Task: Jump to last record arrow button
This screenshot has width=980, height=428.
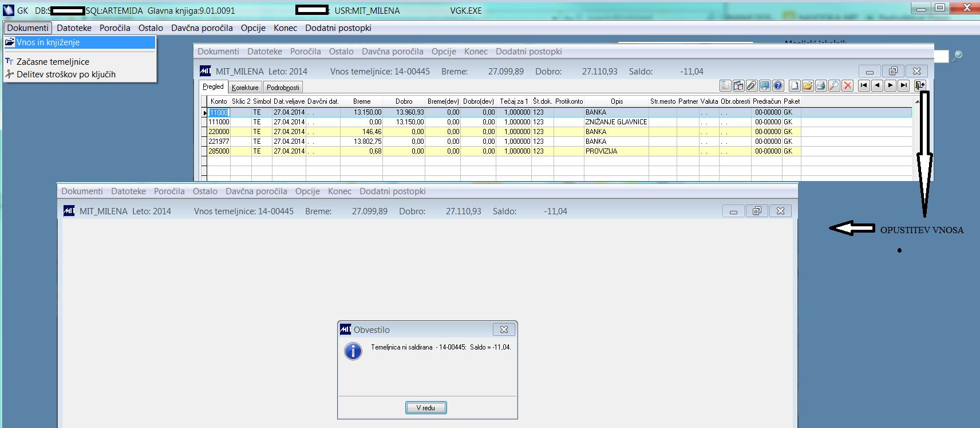Action: (903, 86)
